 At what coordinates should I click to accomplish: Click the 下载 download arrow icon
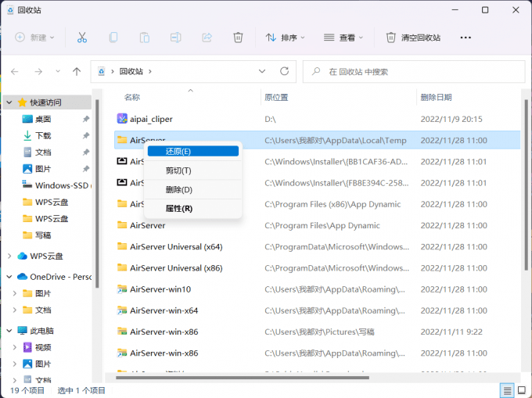click(x=27, y=135)
